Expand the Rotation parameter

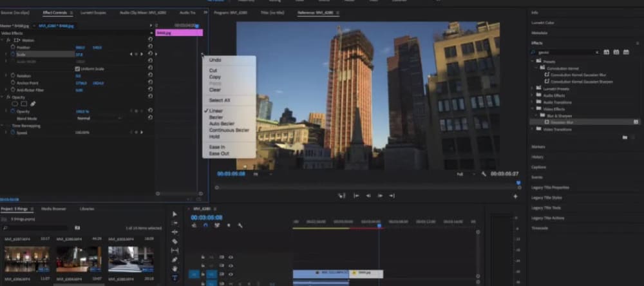click(x=6, y=75)
